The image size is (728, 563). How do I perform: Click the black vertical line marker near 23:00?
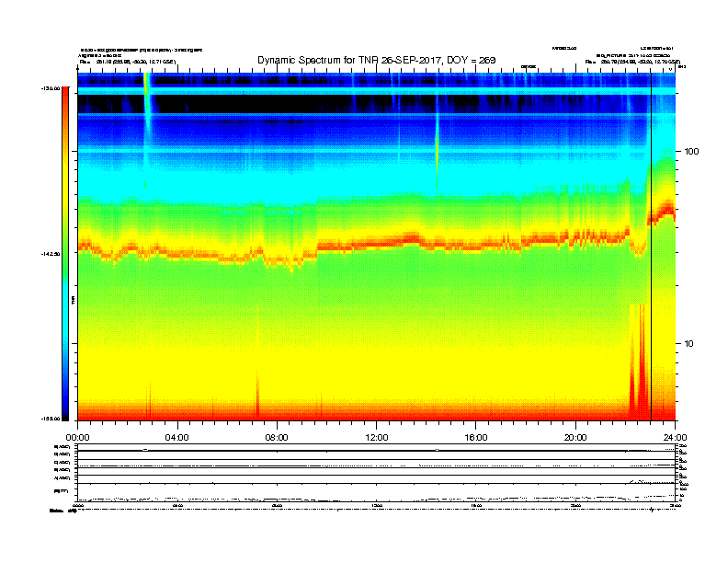(651, 247)
